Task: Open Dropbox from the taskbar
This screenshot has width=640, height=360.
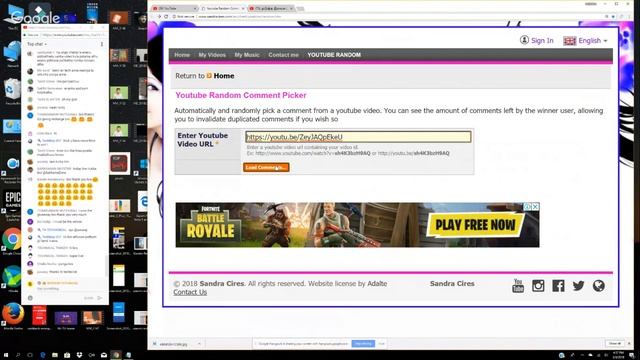Action: click(79, 355)
